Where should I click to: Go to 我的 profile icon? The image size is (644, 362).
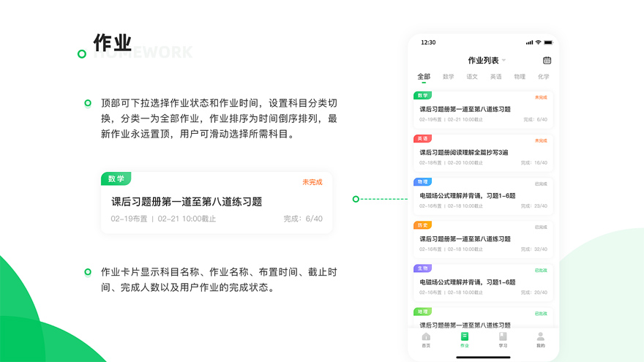(x=541, y=337)
